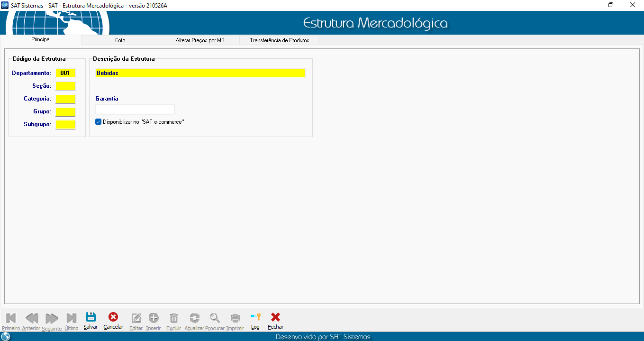Click the Bebidas description field
This screenshot has height=341, width=644.
pos(200,74)
